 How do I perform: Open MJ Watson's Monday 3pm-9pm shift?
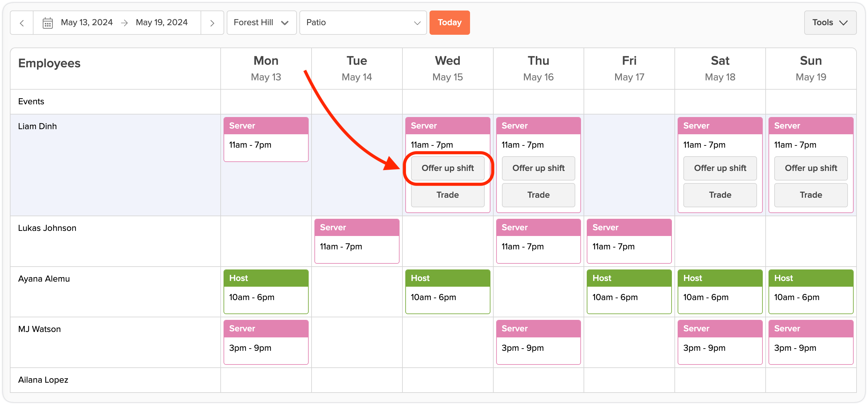point(266,342)
